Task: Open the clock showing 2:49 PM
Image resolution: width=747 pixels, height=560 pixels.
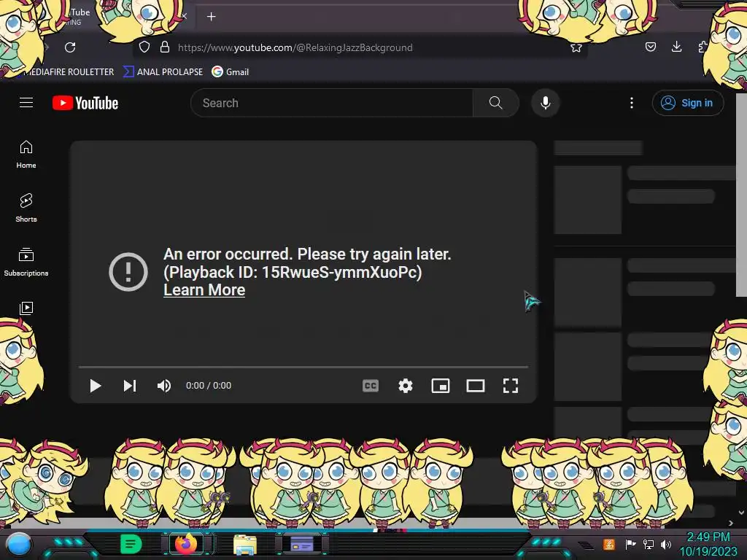Action: pyautogui.click(x=708, y=544)
